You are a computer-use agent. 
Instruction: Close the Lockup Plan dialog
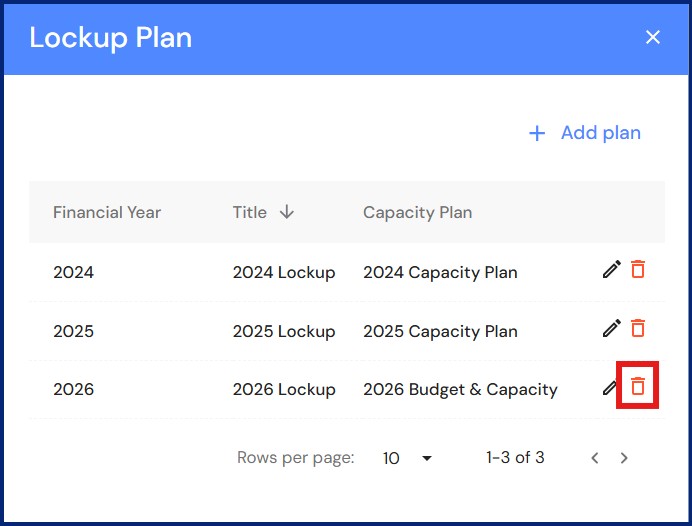(653, 37)
